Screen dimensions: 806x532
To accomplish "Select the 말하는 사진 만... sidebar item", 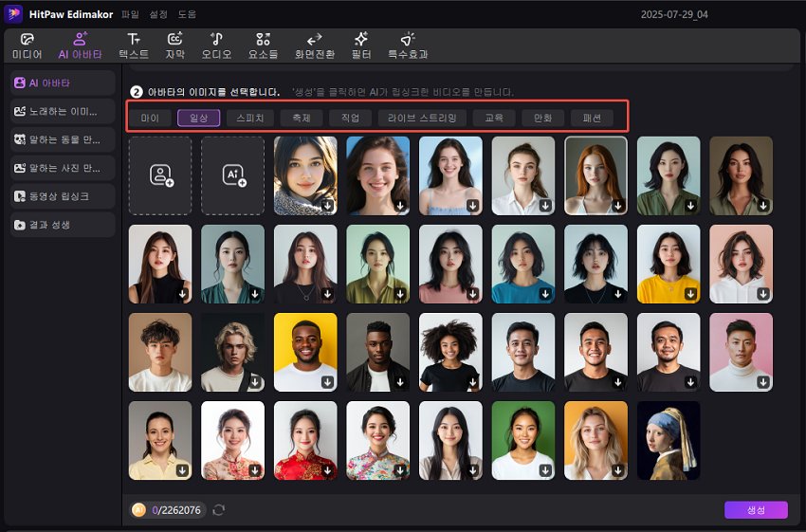I will click(63, 168).
